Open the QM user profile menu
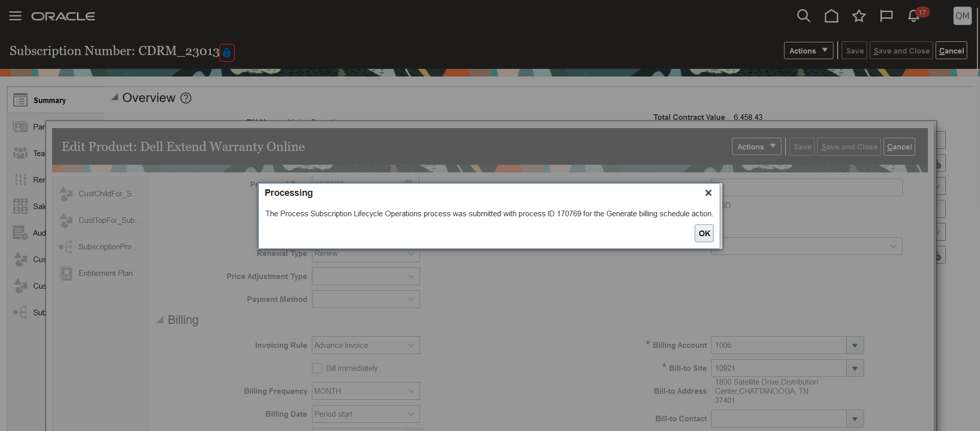The width and height of the screenshot is (980, 431). (x=962, y=16)
